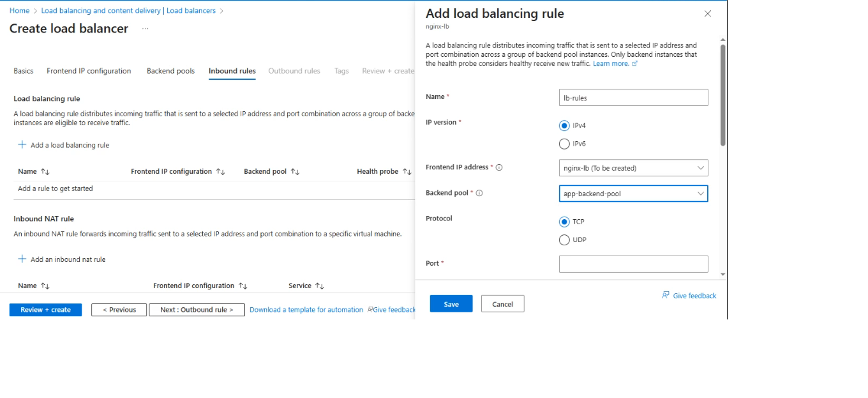Sort load balancing rules by Name column arrows
This screenshot has width=868, height=398.
(45, 171)
